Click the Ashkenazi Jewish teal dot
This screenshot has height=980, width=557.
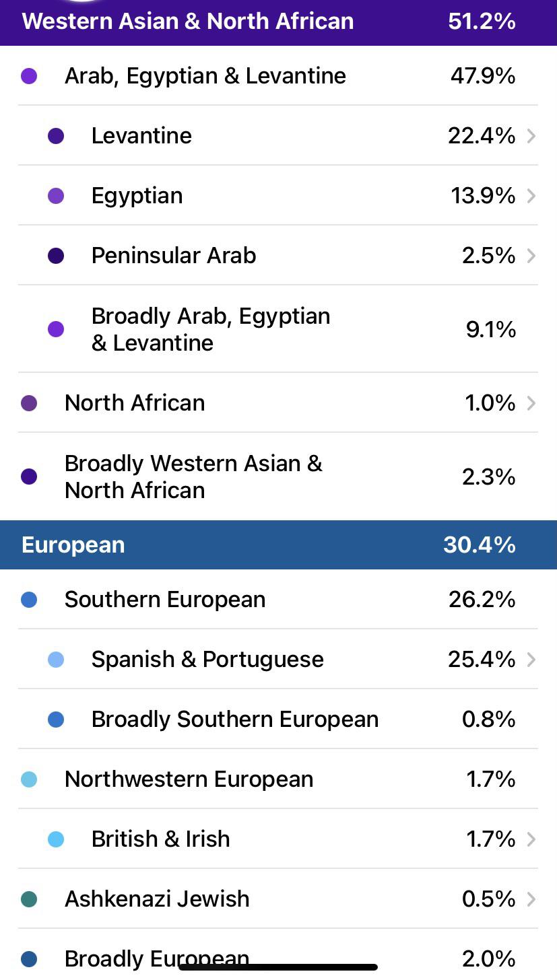click(x=29, y=899)
